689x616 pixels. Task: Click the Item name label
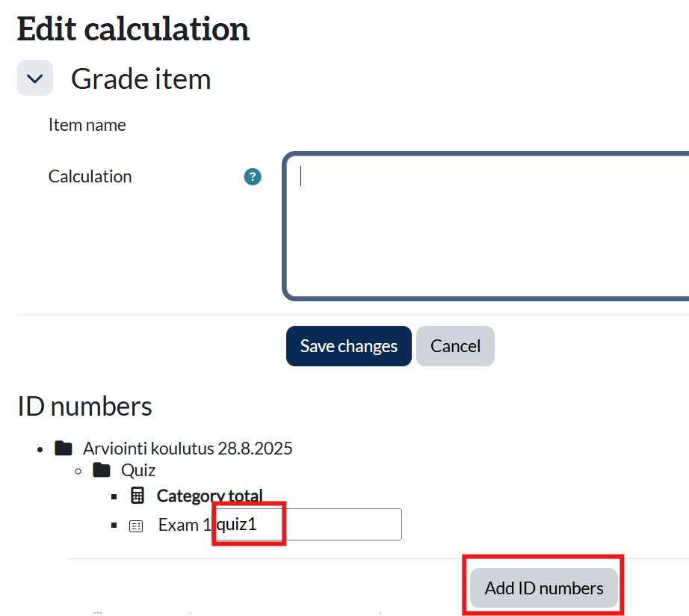pos(87,125)
